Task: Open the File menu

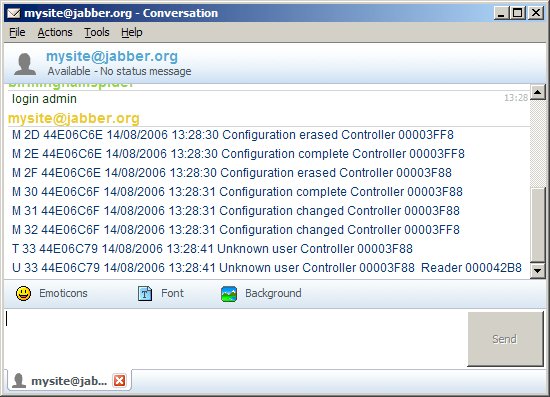Action: coord(17,32)
